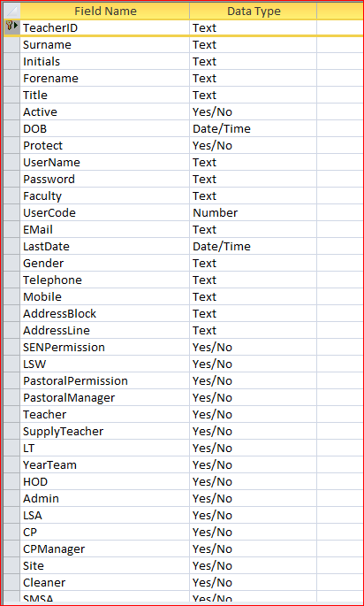Select the row selector for Cleaner
The height and width of the screenshot is (606, 364).
pos(12,582)
